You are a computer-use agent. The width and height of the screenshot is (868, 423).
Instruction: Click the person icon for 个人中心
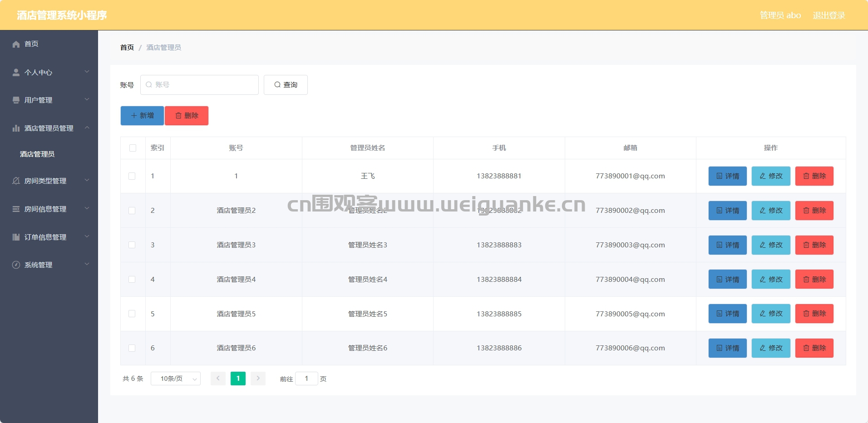tap(16, 72)
